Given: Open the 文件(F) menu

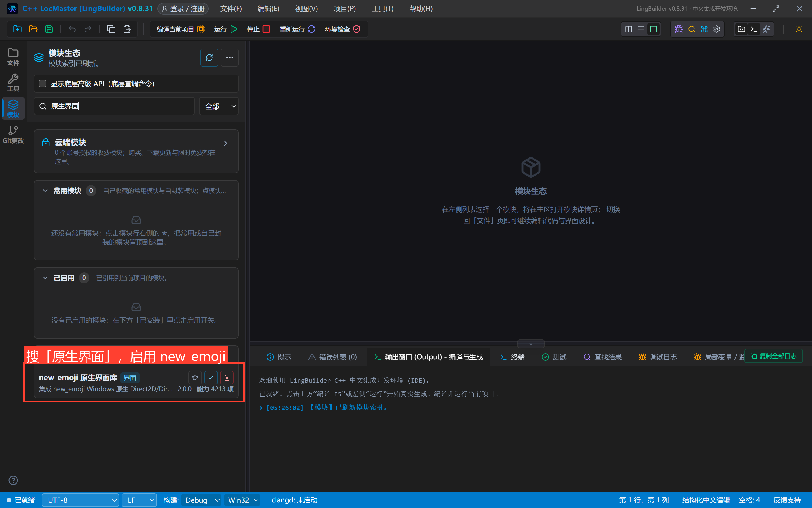Looking at the screenshot, I should pyautogui.click(x=231, y=9).
